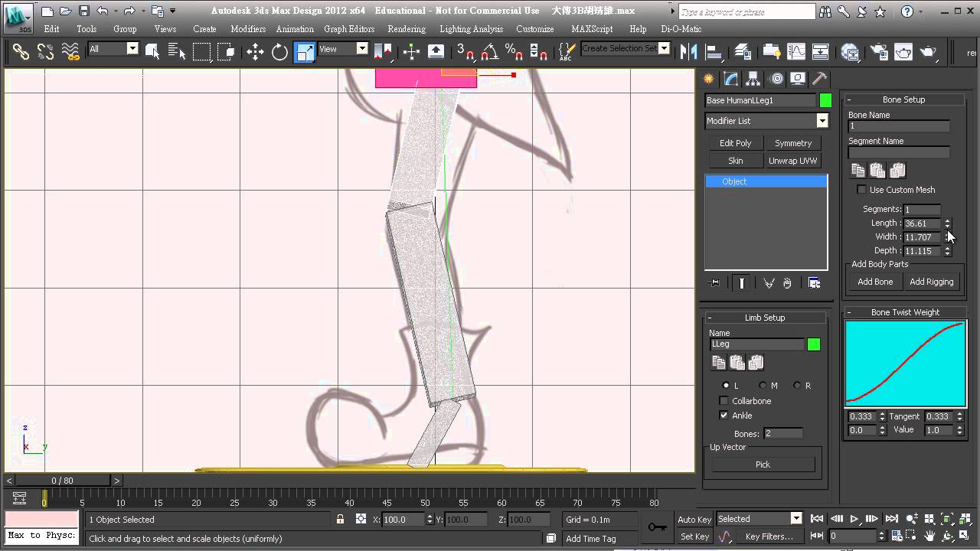Click the Up Vector Pick button

[x=763, y=465]
